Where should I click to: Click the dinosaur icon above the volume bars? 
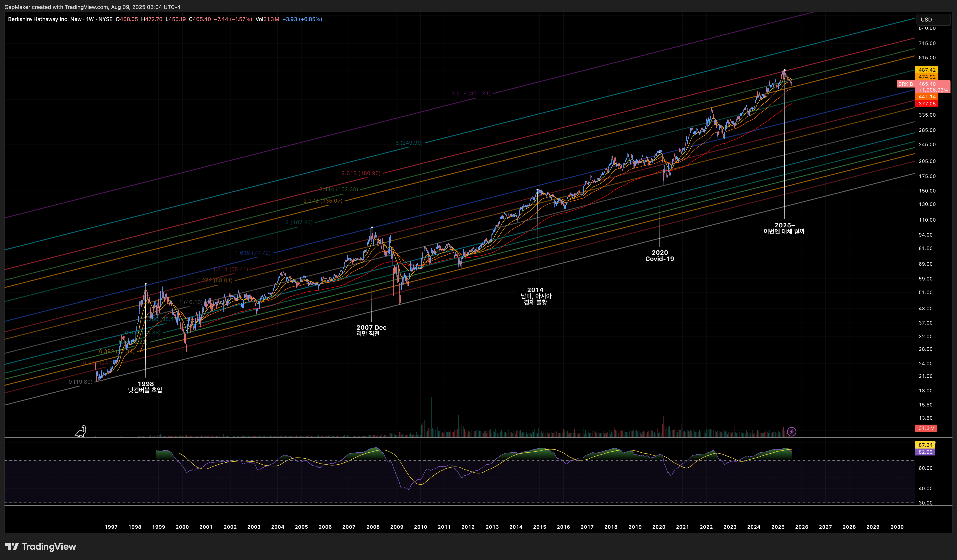tap(80, 431)
